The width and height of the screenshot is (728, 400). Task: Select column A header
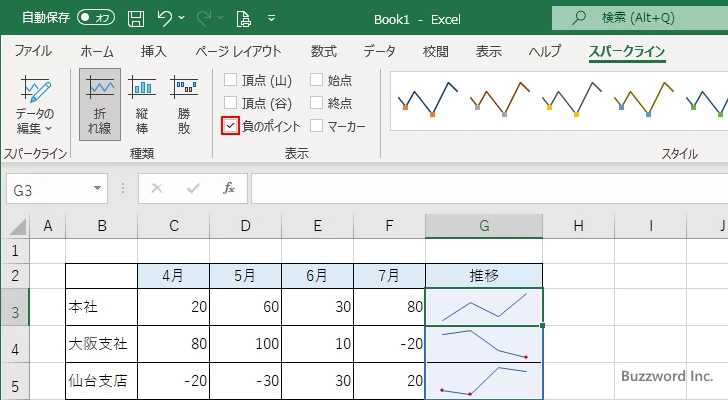47,226
